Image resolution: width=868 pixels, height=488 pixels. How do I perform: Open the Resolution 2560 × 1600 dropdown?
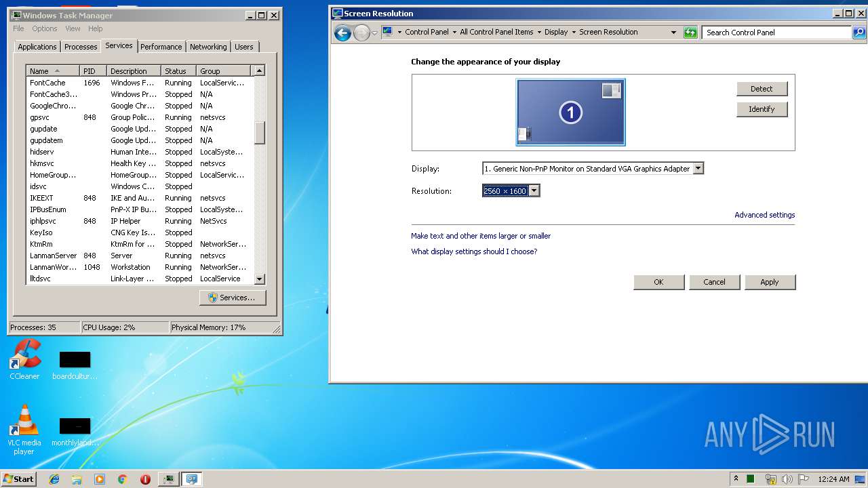[x=534, y=191]
